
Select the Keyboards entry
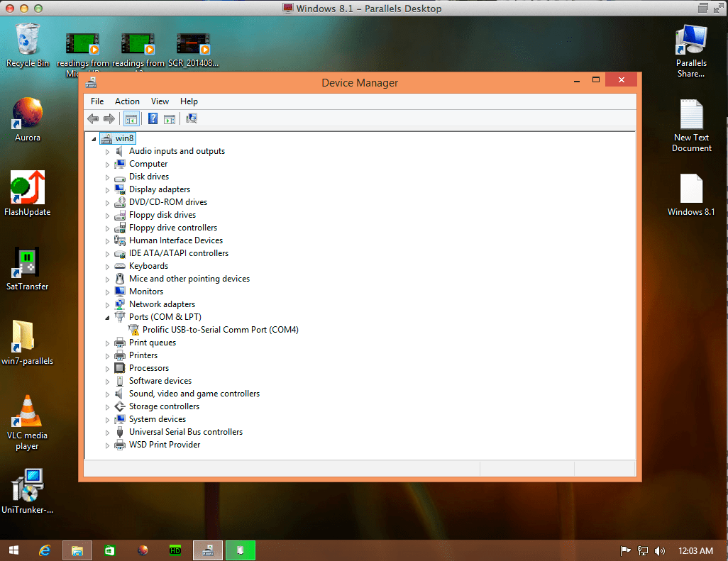[148, 266]
